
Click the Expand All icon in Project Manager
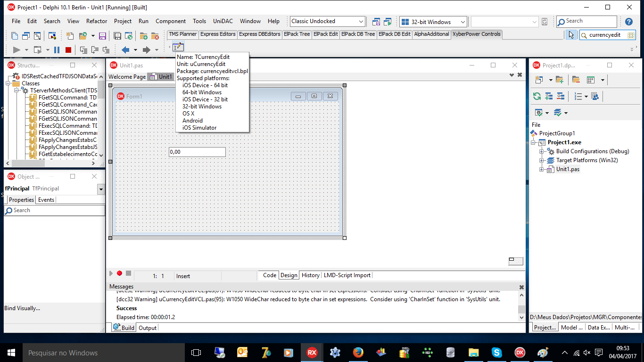pyautogui.click(x=549, y=96)
